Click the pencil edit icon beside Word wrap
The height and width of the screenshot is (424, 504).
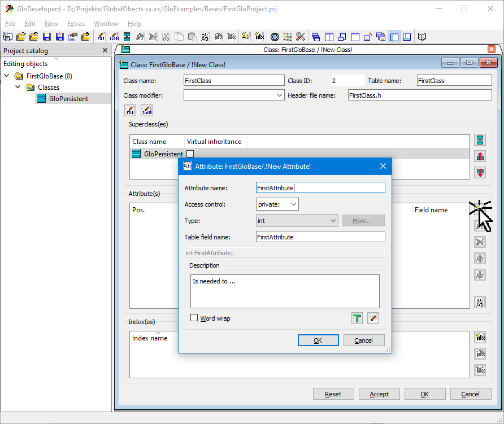tap(373, 318)
